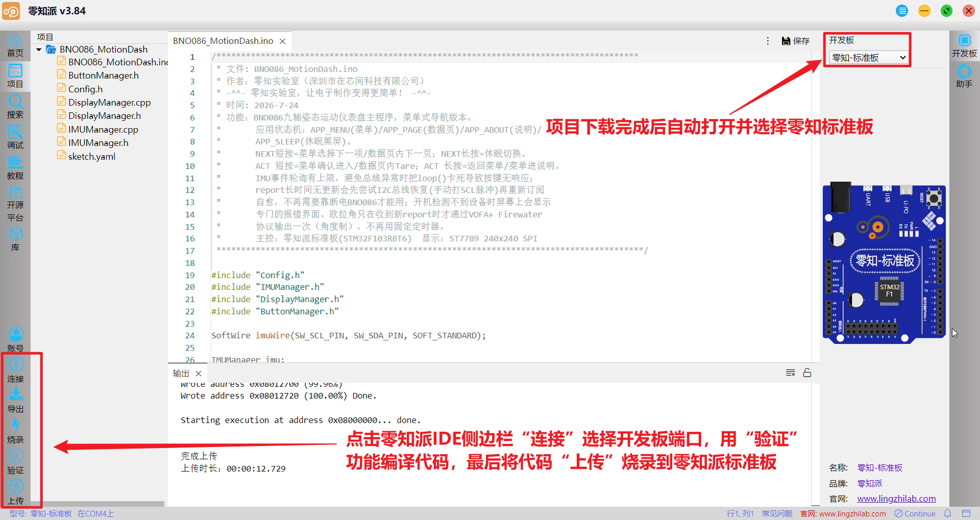Click the 零知-标准板 board image
Image resolution: width=980 pixels, height=520 pixels.
pos(884,262)
